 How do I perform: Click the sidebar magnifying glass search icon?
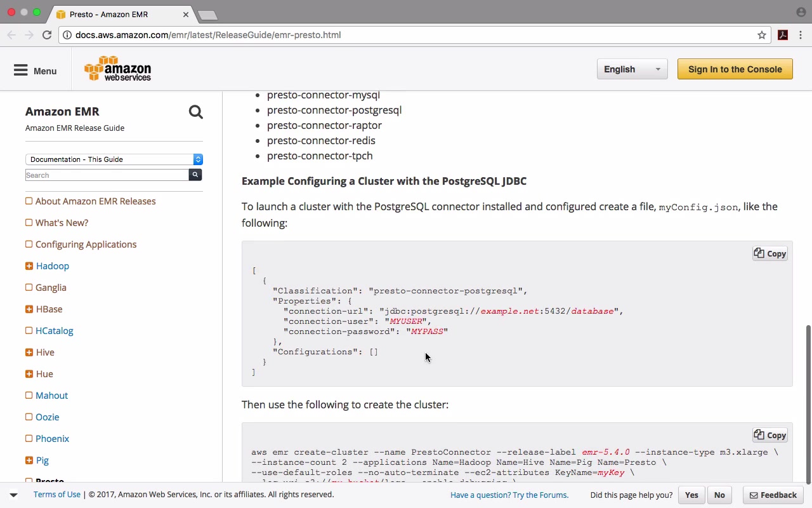coord(195,112)
